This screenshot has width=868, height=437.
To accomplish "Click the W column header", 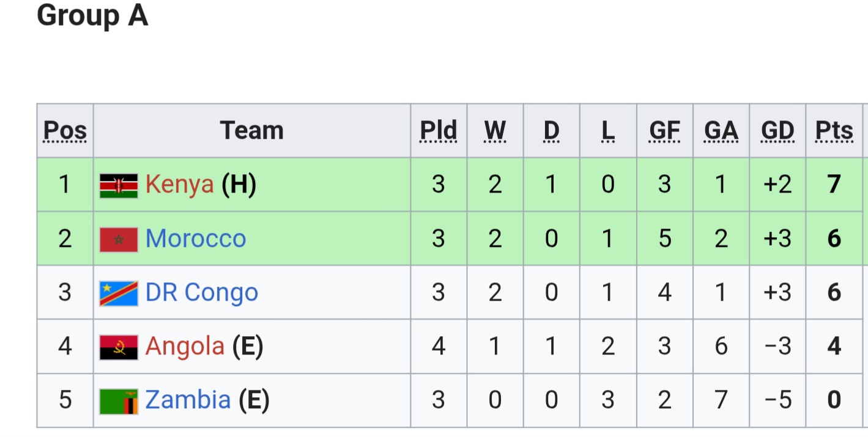I will 495,131.
